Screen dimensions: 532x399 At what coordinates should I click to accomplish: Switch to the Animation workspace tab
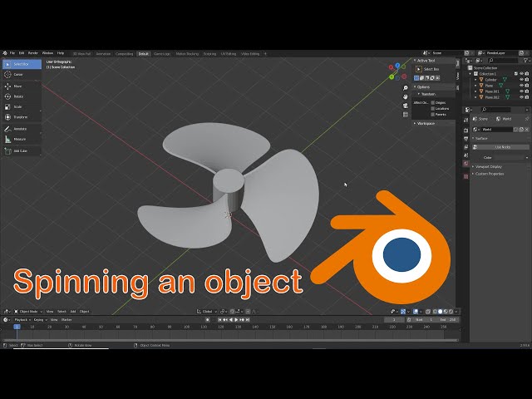[x=103, y=53]
